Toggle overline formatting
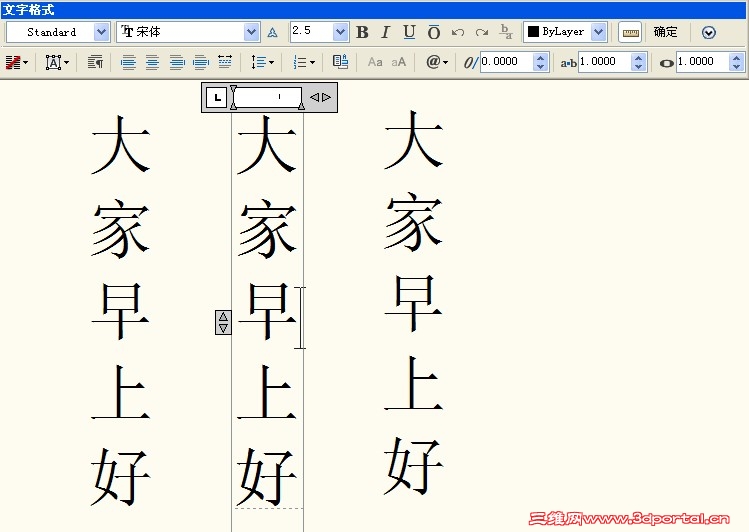This screenshot has width=749, height=532. [433, 32]
